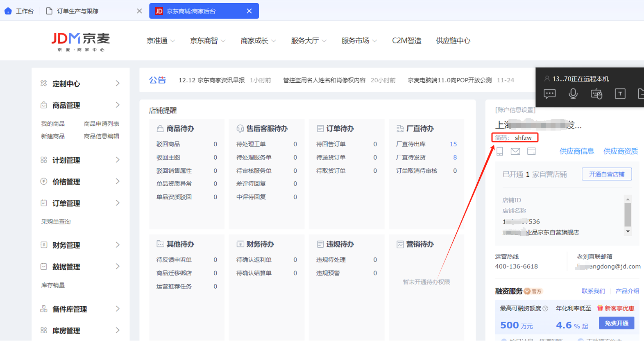
Task: Click the remote session text T icon
Action: click(620, 94)
